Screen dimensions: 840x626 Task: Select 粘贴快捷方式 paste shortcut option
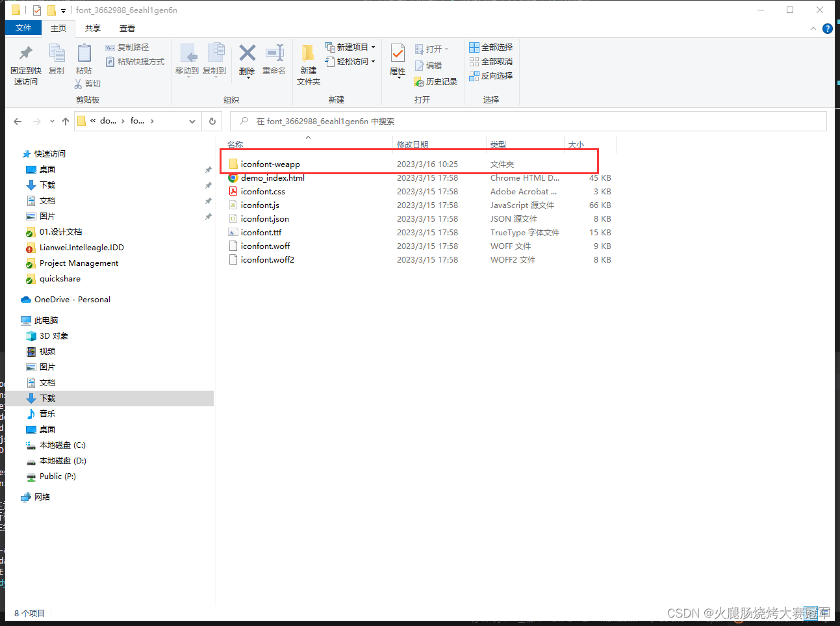[x=135, y=62]
